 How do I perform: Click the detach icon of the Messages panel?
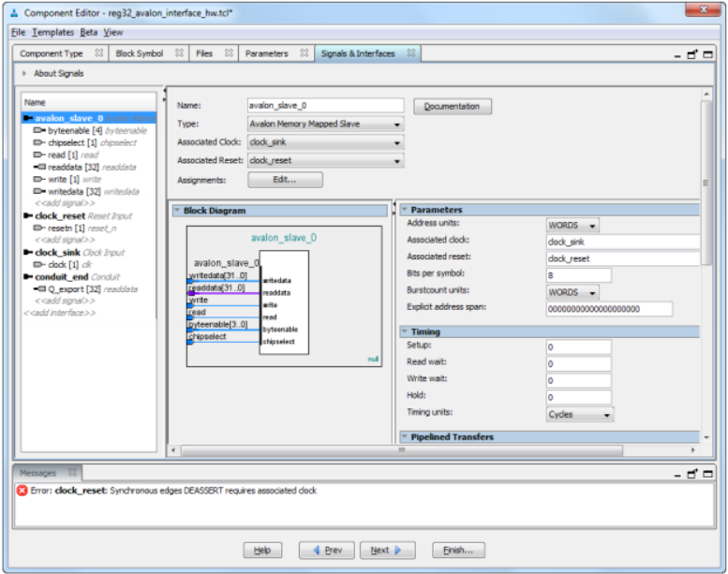[x=692, y=474]
